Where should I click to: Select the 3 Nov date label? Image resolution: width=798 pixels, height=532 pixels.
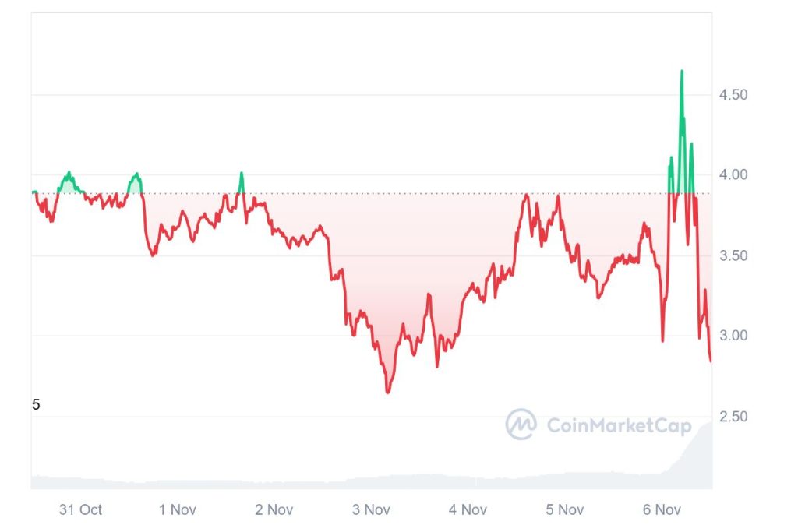coord(371,510)
